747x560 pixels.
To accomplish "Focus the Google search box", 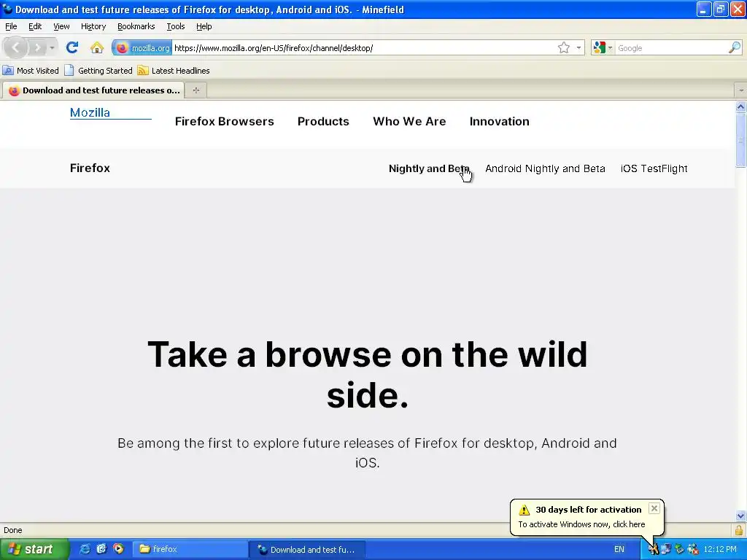I will 671,47.
